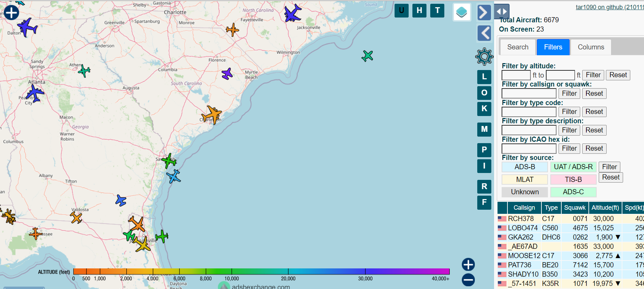
Task: Click the maximum altitude input field
Action: pyautogui.click(x=560, y=75)
